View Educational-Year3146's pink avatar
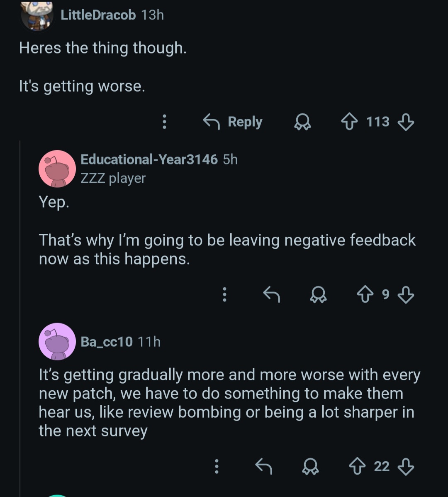 tap(57, 169)
